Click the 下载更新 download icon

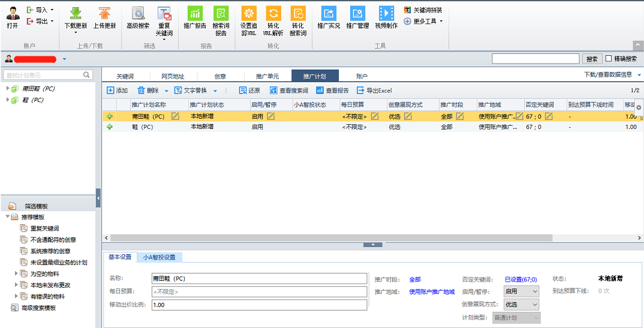(76, 14)
